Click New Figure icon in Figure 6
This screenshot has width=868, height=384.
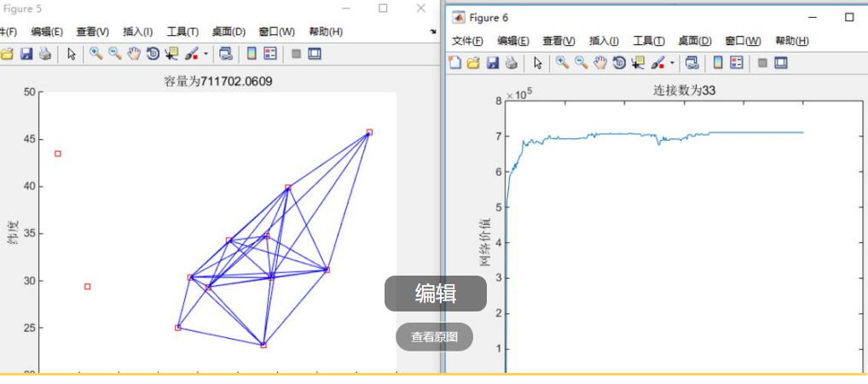click(455, 62)
